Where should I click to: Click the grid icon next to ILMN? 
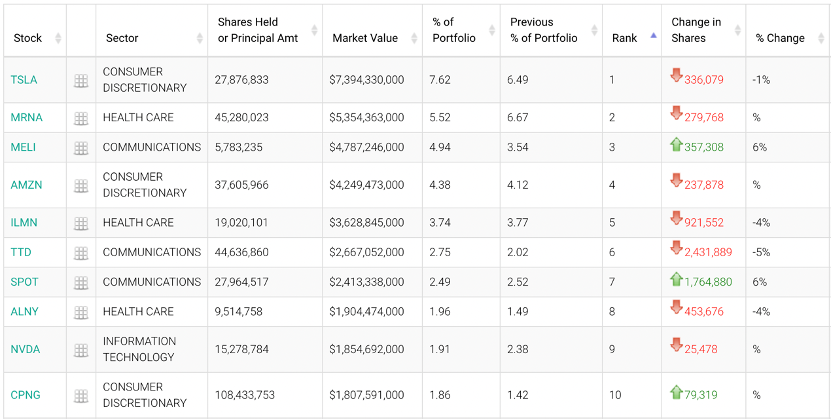81,223
